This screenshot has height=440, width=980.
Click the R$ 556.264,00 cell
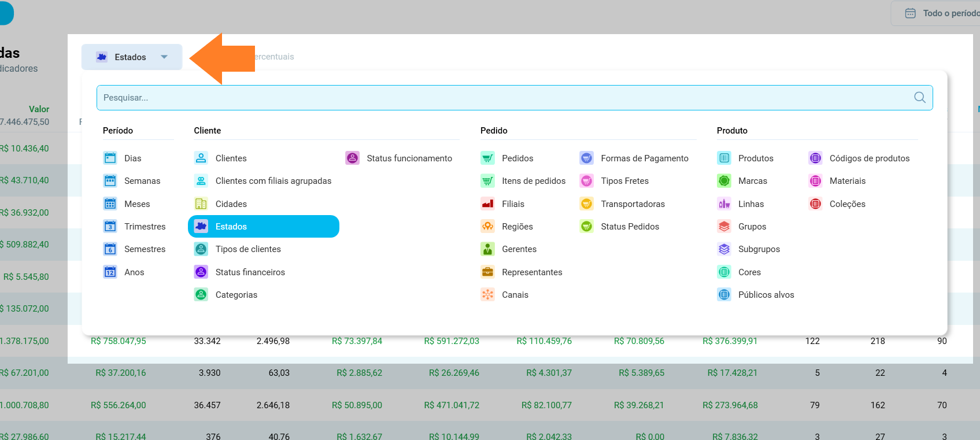point(119,405)
